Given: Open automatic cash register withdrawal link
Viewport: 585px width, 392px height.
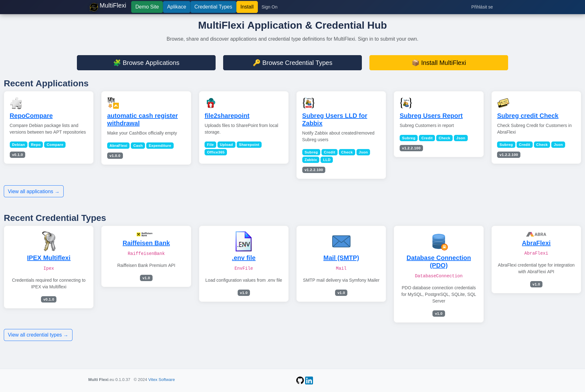Looking at the screenshot, I should pyautogui.click(x=142, y=119).
